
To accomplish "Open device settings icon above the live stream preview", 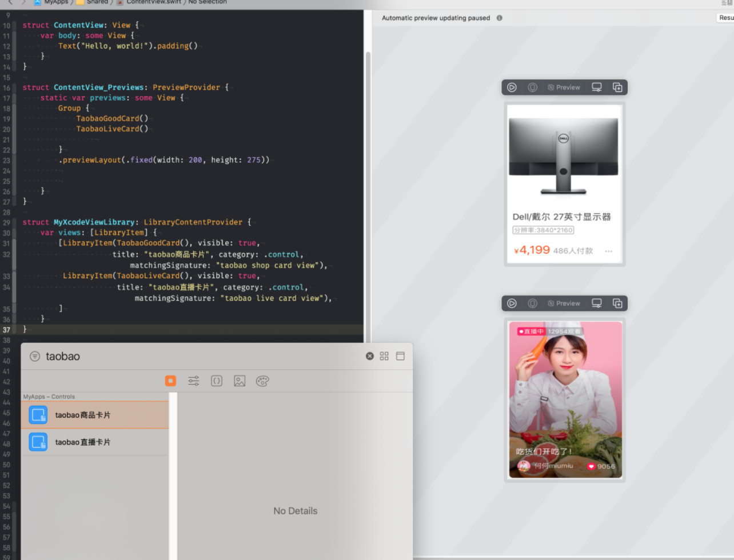I will click(597, 303).
